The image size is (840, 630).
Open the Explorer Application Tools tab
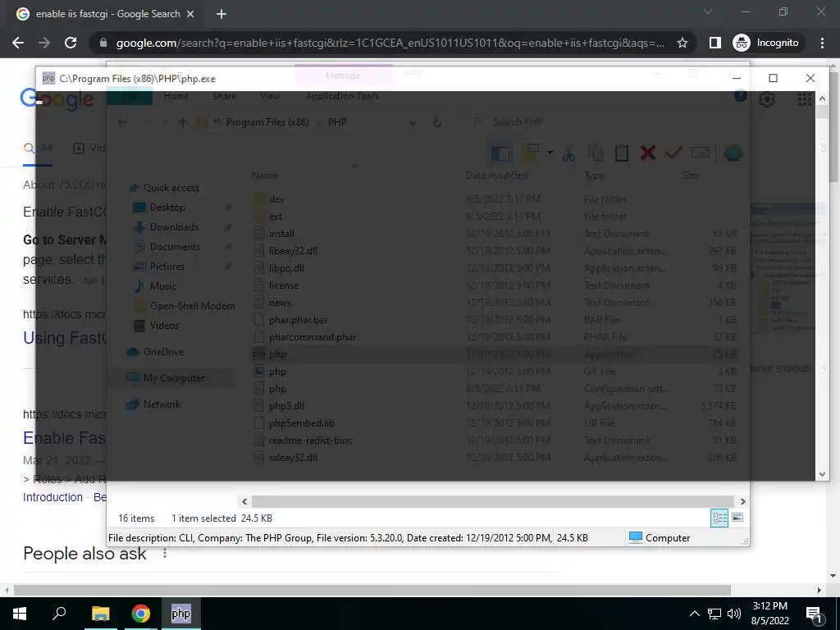(342, 96)
